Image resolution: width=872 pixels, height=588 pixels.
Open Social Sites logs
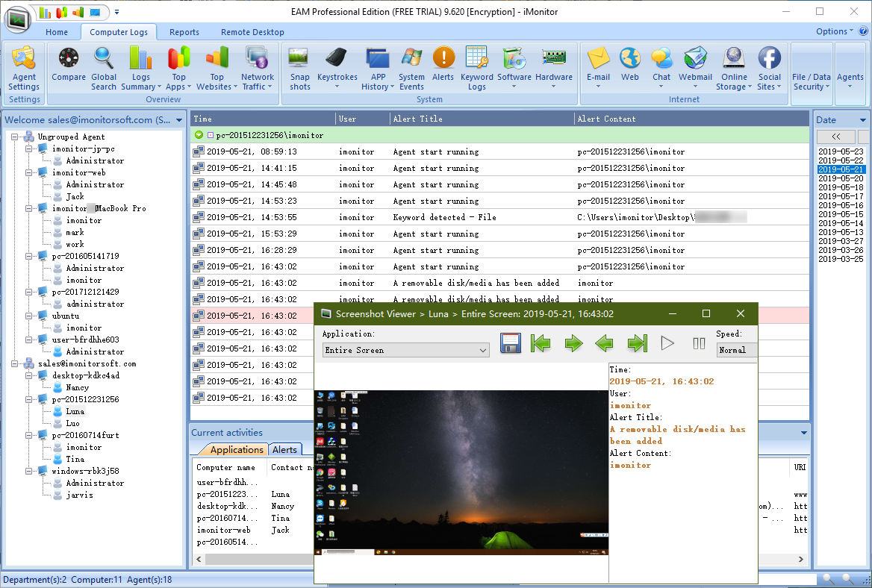769,69
